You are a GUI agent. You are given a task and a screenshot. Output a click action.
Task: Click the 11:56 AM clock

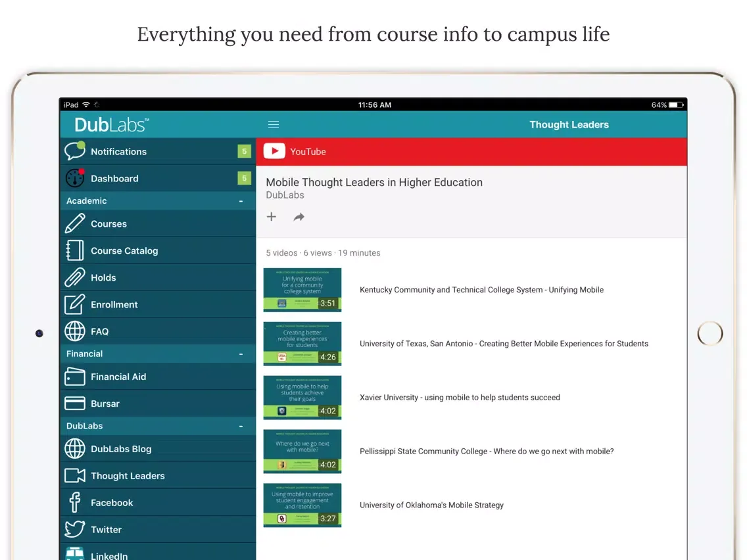(374, 105)
